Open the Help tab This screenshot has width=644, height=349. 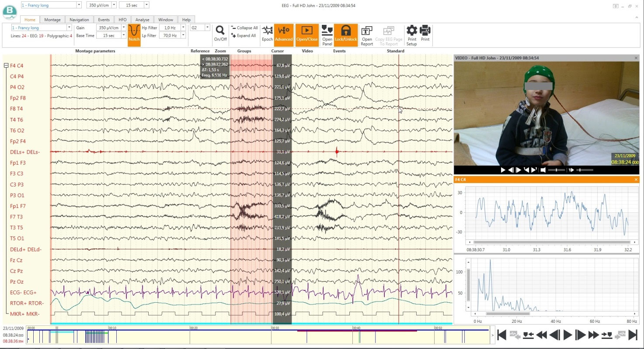(186, 20)
